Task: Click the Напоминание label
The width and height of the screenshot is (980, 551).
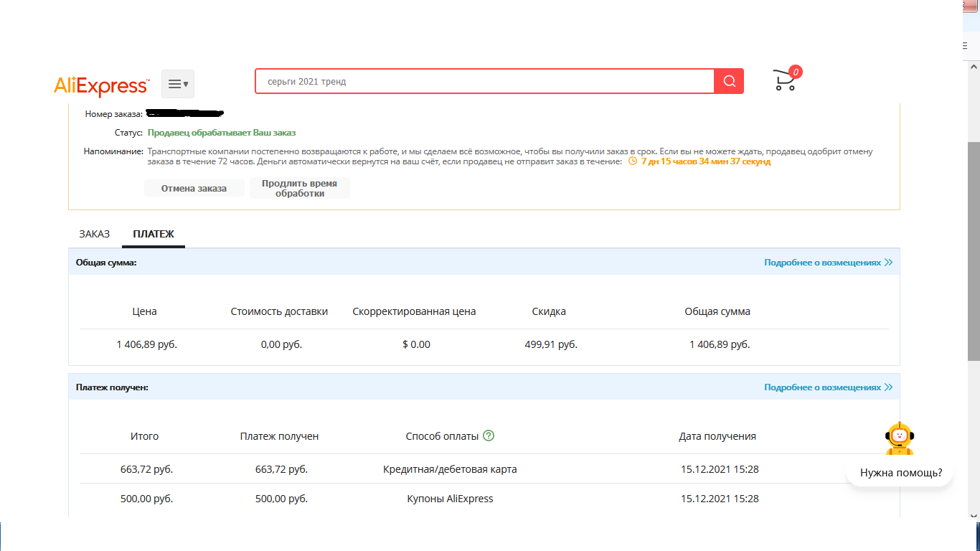Action: [113, 152]
